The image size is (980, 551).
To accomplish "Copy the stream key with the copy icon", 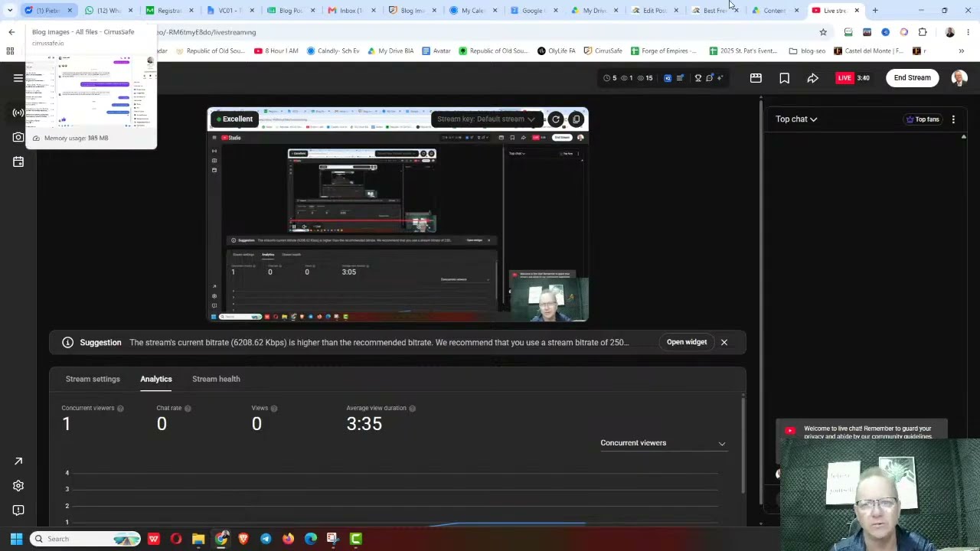I will click(x=576, y=119).
